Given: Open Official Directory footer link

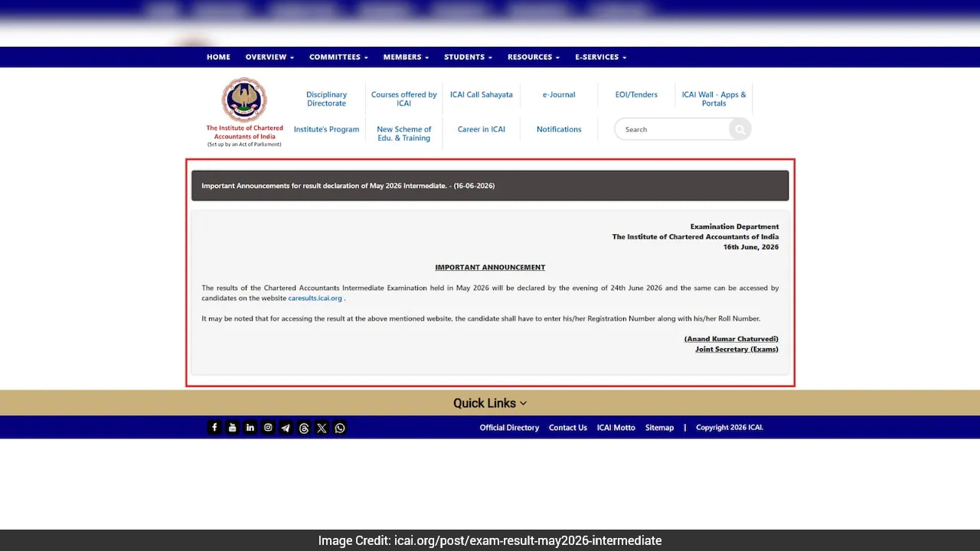Looking at the screenshot, I should tap(509, 428).
